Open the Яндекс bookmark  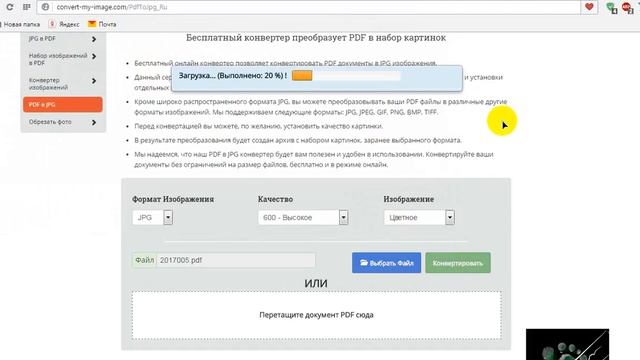64,24
